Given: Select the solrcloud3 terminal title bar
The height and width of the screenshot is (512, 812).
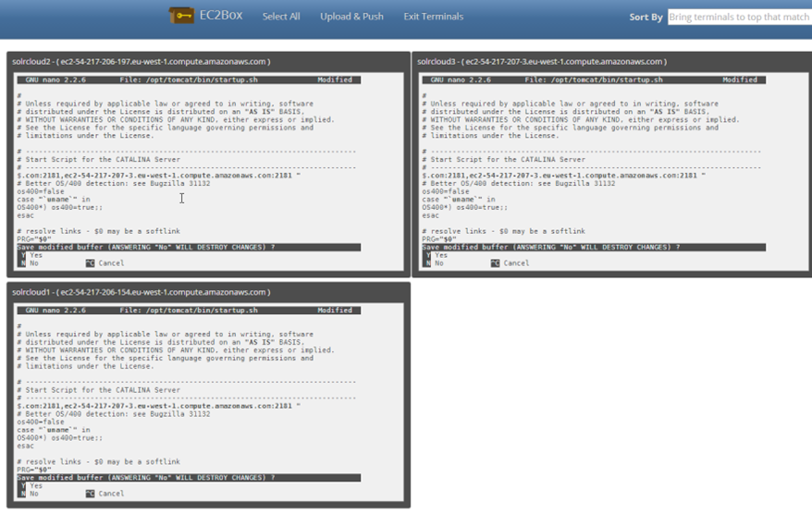Looking at the screenshot, I should point(614,62).
